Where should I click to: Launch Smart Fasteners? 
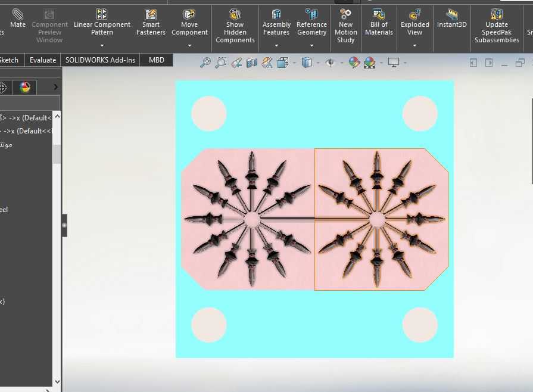pos(151,22)
